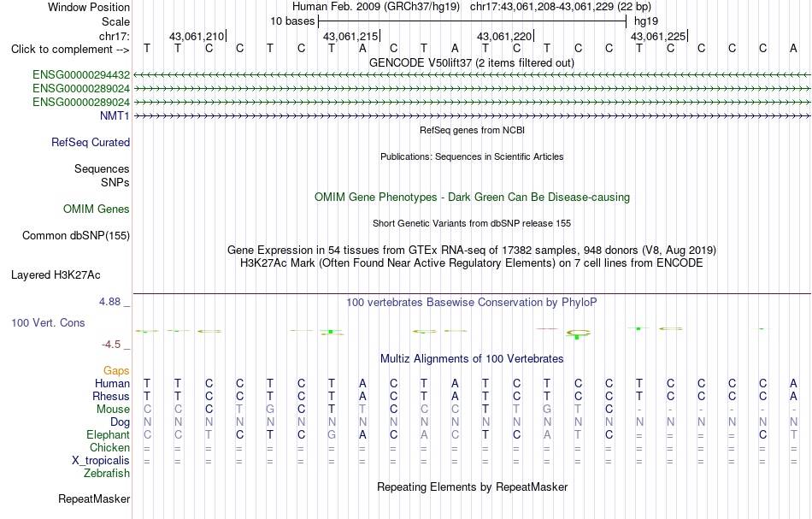Open the H3K27Ac Mark ENCODE track title
812x519 pixels.
click(472, 263)
